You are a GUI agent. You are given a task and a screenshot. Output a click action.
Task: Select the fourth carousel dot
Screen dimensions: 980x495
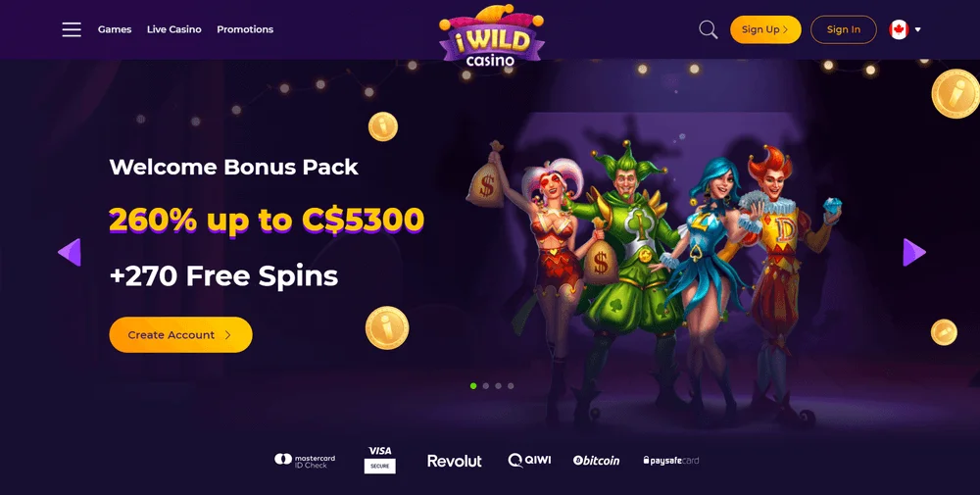pyautogui.click(x=511, y=386)
